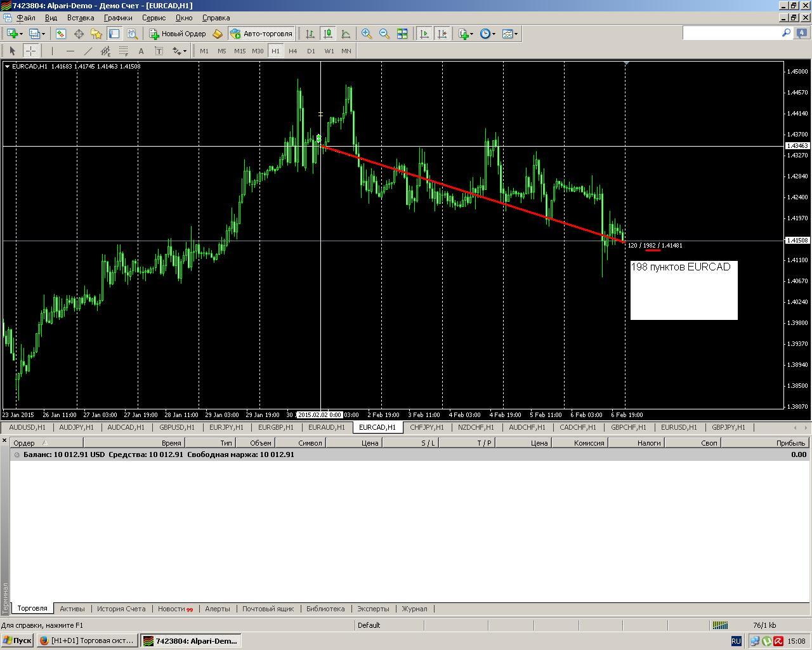Viewport: 812px width, 650px height.
Task: Open the Navigator folder-star icon
Action: coord(96,34)
